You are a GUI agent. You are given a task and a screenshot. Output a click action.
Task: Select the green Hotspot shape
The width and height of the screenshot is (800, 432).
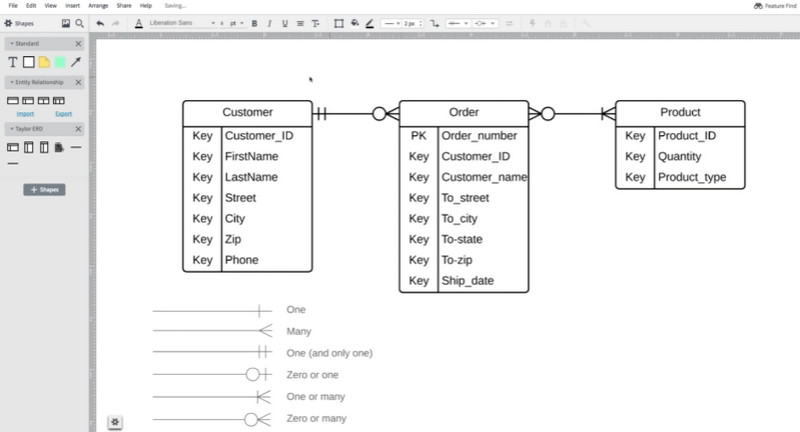coord(60,62)
